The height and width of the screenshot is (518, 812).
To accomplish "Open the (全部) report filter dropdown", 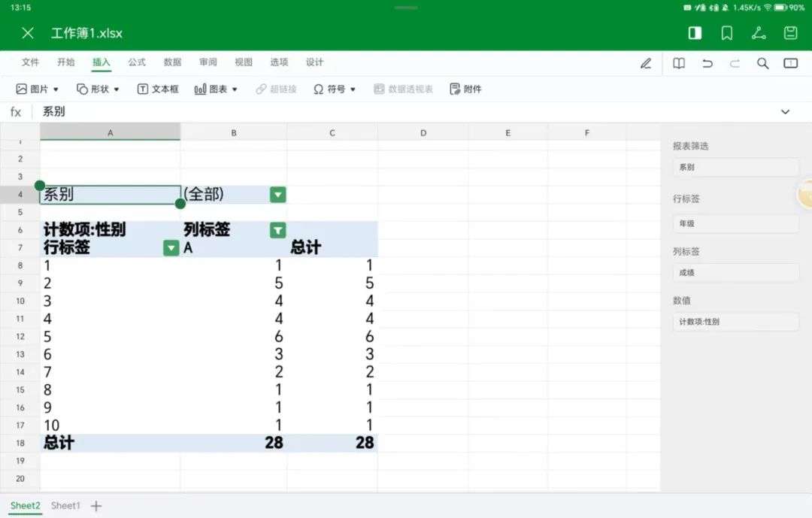I will pos(277,194).
